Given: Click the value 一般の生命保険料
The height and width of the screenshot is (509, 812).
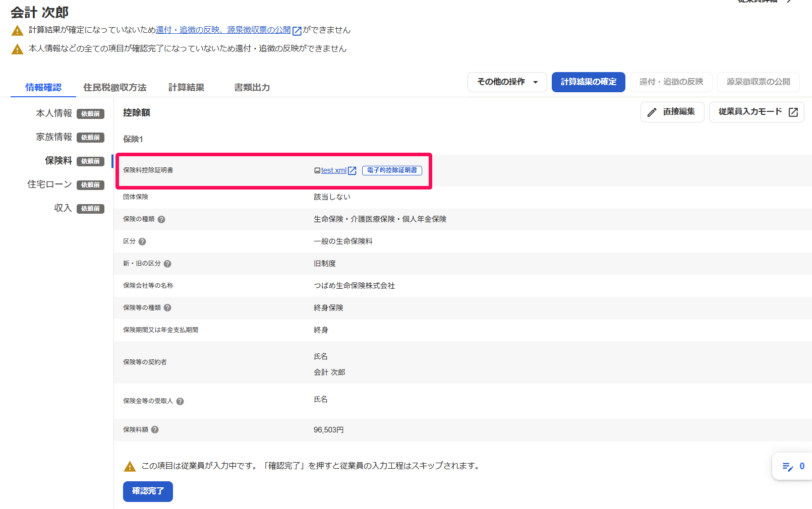Looking at the screenshot, I should 343,241.
